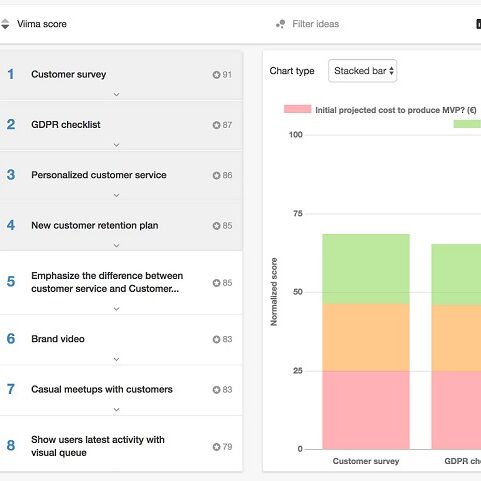481x481 pixels.
Task: Expand the GDPR checklist idea row
Action: pyautogui.click(x=116, y=145)
